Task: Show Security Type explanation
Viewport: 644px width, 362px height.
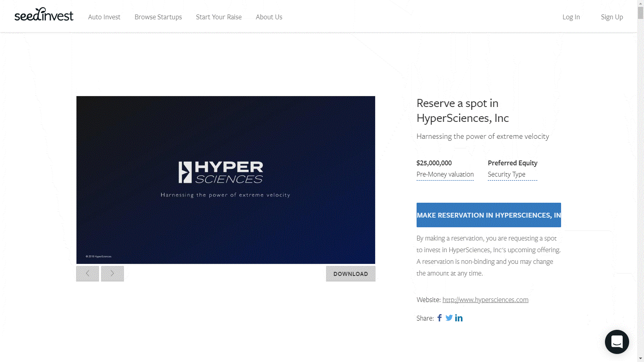Action: [506, 175]
